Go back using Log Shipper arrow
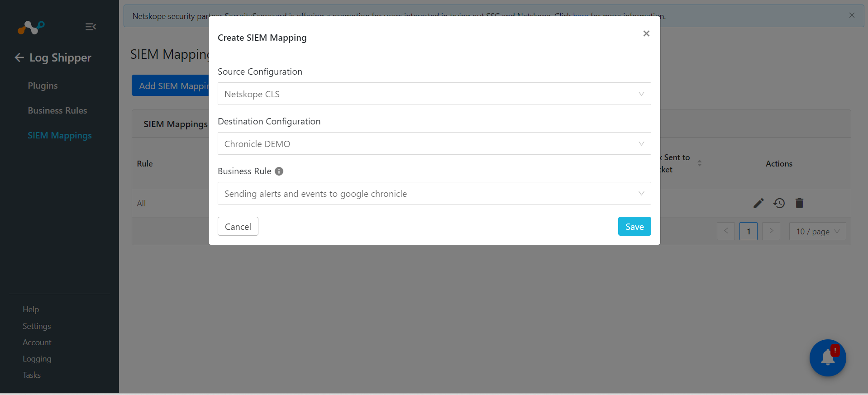 coord(19,57)
